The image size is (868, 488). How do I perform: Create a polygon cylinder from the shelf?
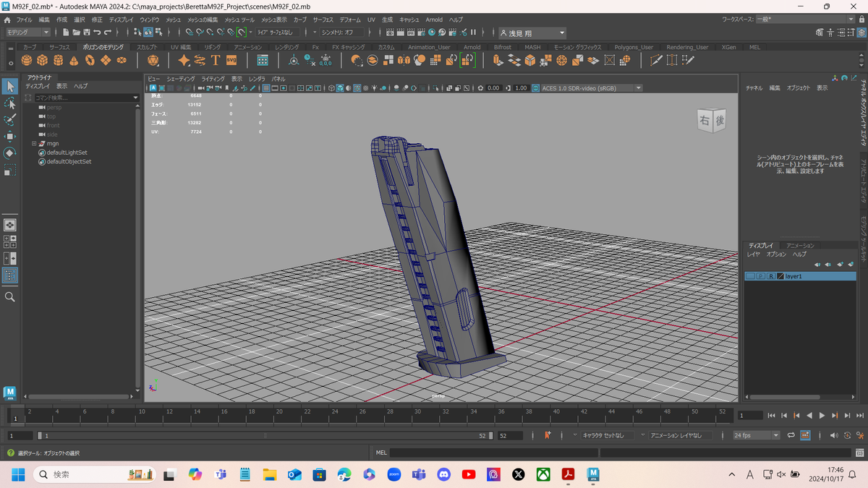pyautogui.click(x=59, y=61)
